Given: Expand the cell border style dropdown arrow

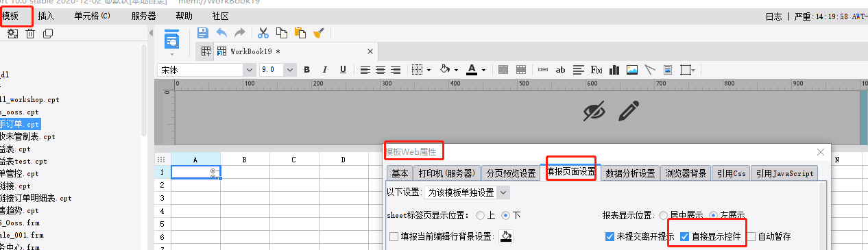Looking at the screenshot, I should click(429, 70).
